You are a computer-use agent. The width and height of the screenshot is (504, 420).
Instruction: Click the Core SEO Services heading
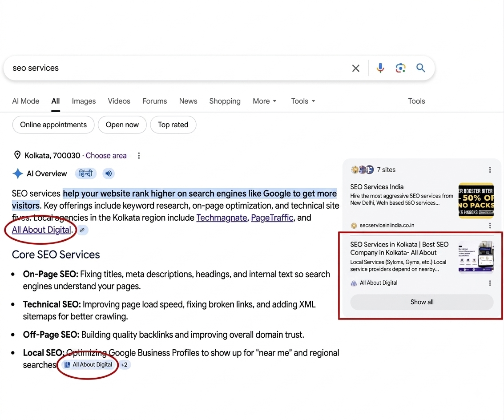(x=56, y=254)
